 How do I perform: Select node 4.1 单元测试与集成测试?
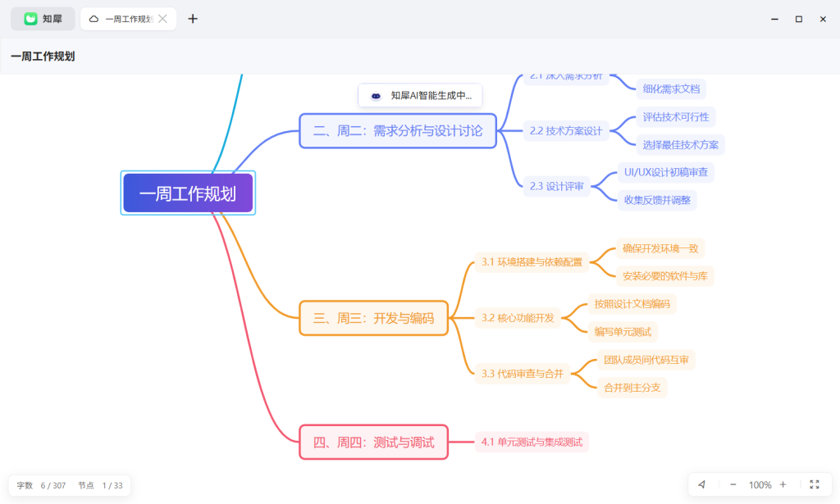(x=532, y=442)
